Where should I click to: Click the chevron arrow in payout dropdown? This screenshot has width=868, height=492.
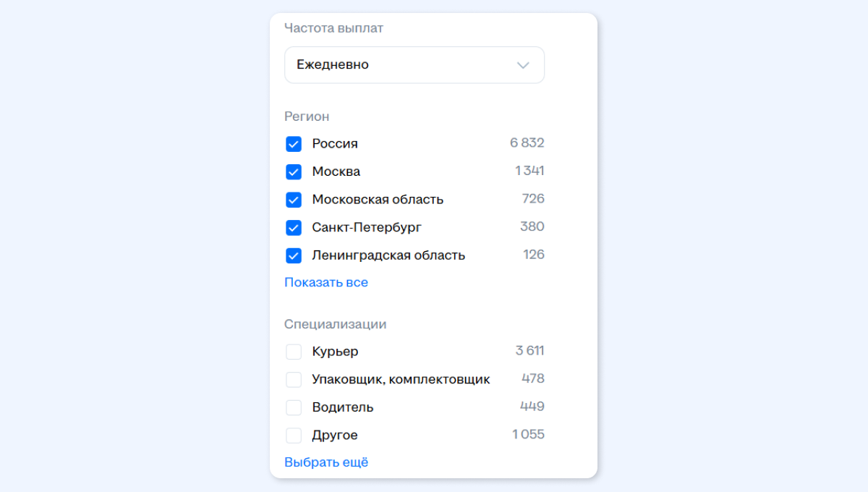(x=524, y=65)
